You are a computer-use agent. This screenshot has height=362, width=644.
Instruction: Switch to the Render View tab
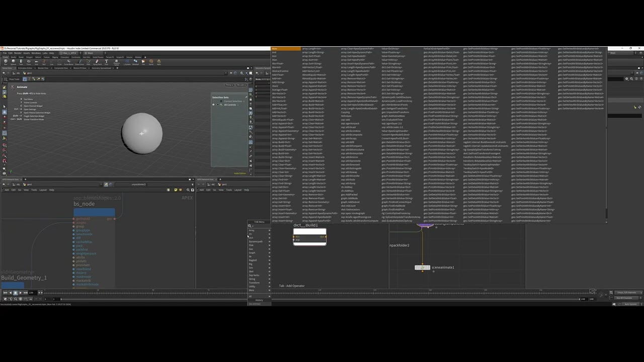[x=43, y=68]
